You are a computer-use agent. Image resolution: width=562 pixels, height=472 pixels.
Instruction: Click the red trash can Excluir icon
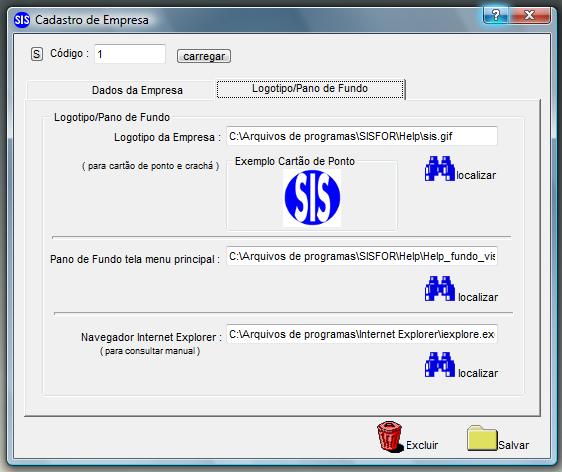click(x=390, y=437)
